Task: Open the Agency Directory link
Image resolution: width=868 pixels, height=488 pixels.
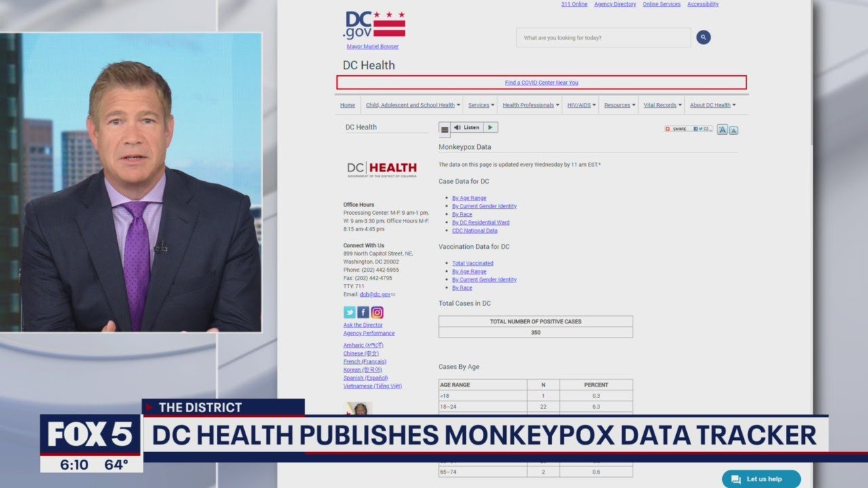Action: 615,4
